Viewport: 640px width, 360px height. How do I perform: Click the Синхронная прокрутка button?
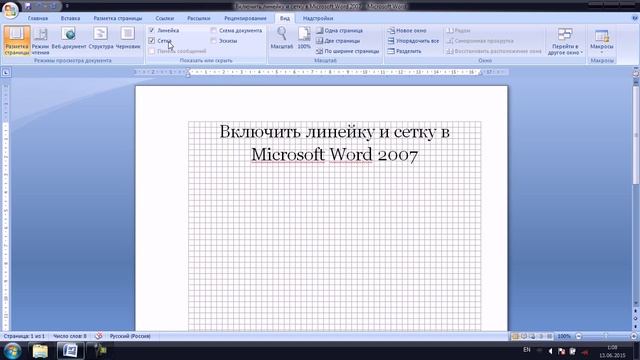click(x=480, y=41)
